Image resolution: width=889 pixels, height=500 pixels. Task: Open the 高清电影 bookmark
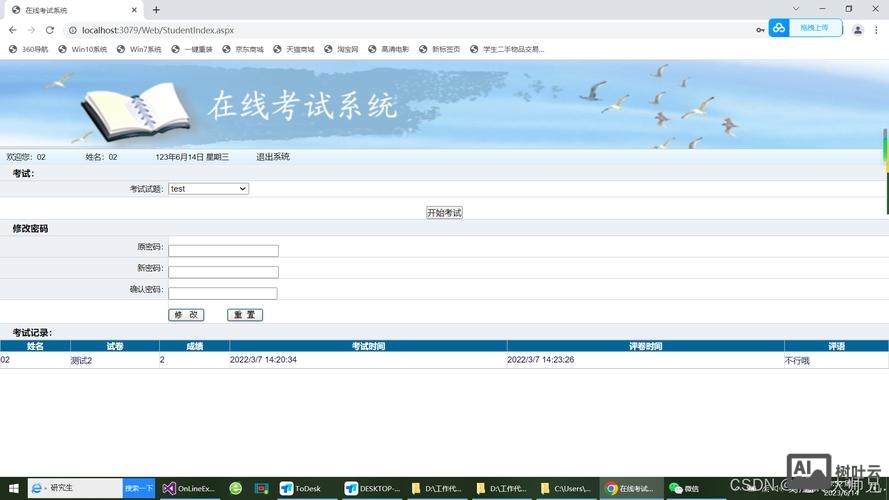coord(388,49)
